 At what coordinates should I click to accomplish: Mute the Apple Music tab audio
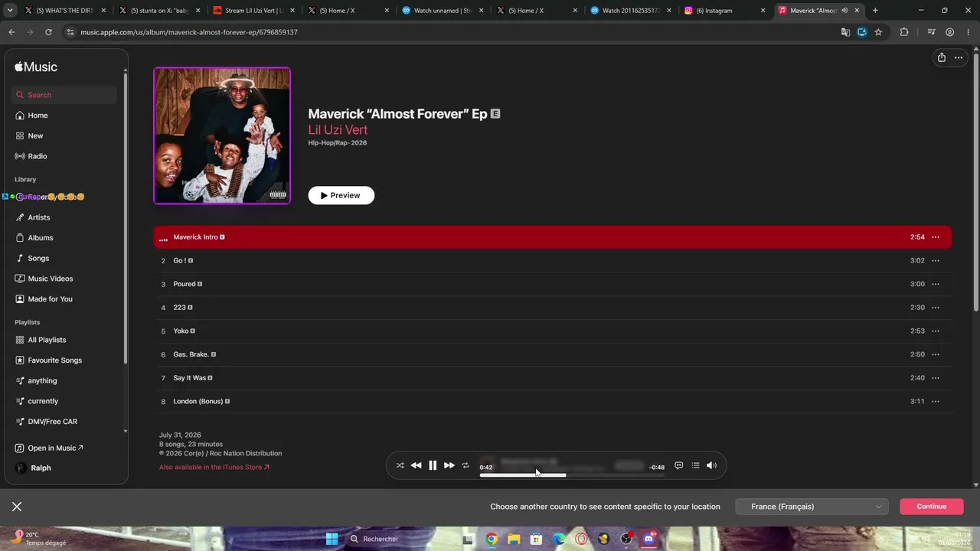(844, 11)
